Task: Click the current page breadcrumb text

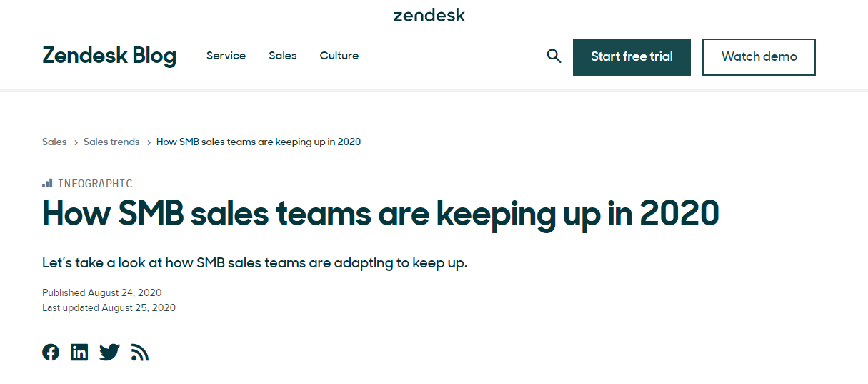Action: (x=259, y=142)
